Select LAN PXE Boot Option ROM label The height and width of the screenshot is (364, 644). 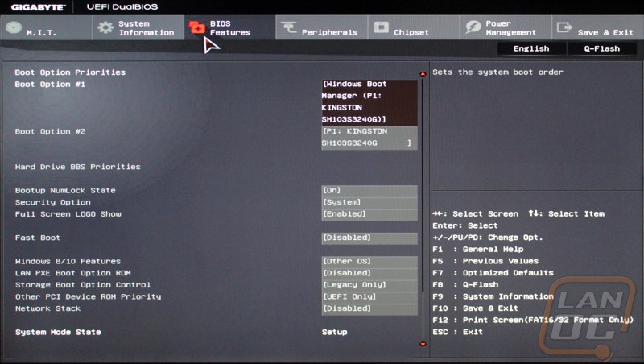73,273
